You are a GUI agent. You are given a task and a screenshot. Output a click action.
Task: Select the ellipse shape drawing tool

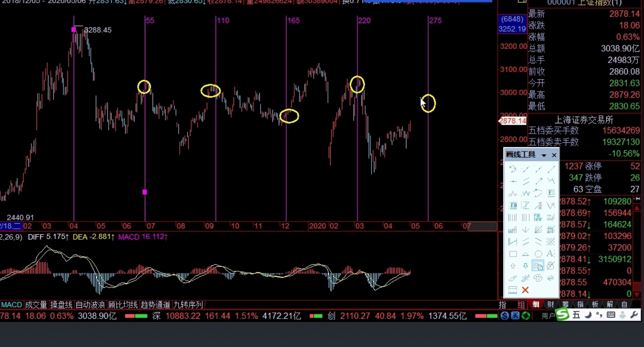tap(538, 254)
